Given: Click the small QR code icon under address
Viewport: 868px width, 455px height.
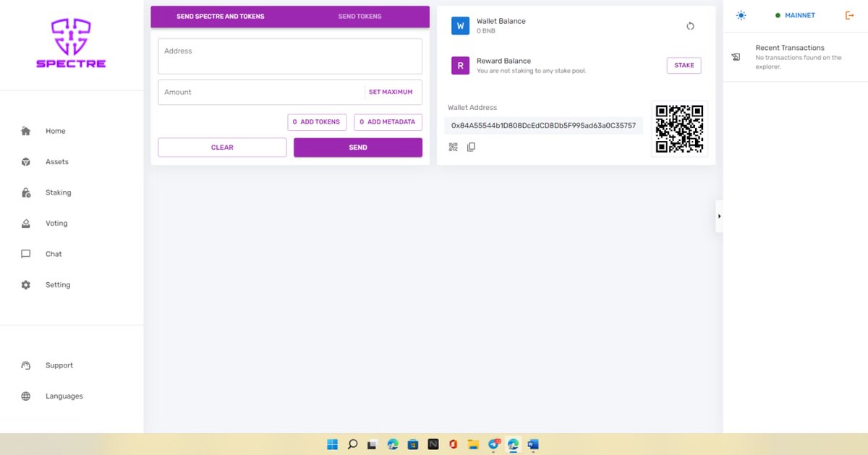Looking at the screenshot, I should coord(454,147).
